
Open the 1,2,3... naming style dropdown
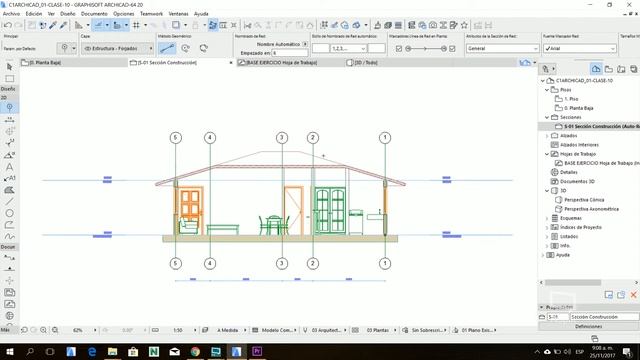[348, 49]
